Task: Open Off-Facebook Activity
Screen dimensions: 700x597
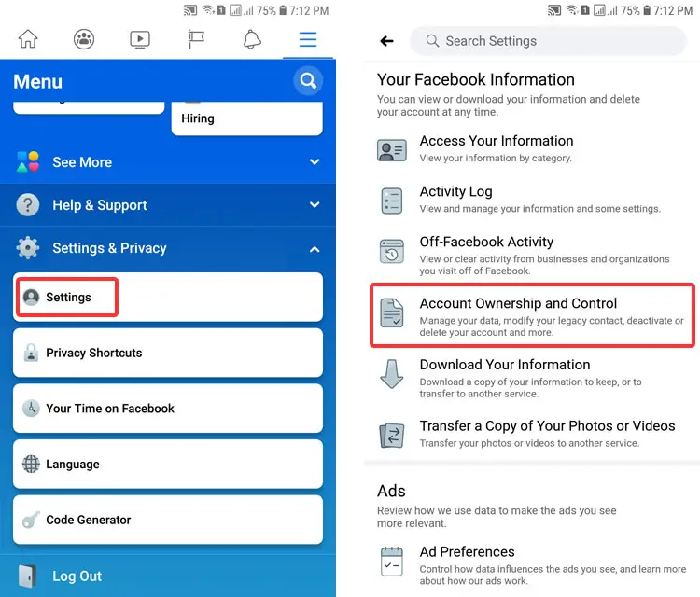Action: tap(531, 256)
